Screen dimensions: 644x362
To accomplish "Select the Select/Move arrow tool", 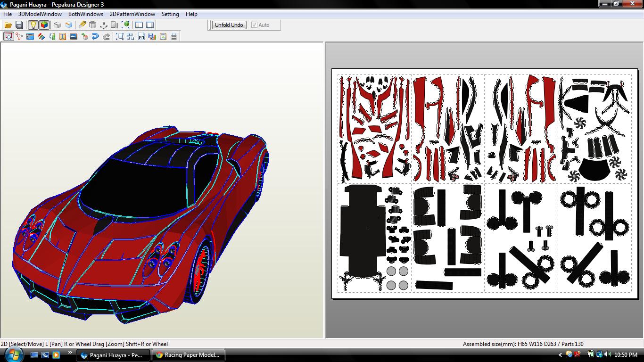I will pyautogui.click(x=8, y=36).
